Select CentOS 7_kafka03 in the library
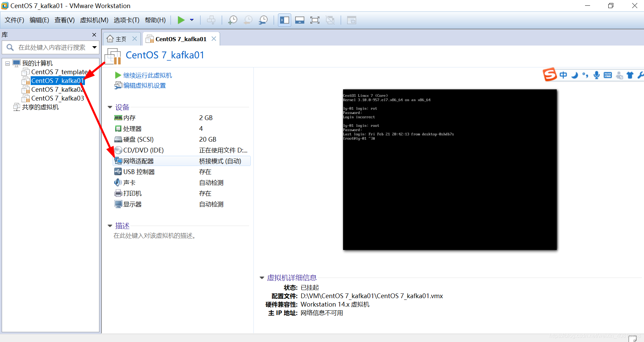This screenshot has height=342, width=644. coord(58,98)
